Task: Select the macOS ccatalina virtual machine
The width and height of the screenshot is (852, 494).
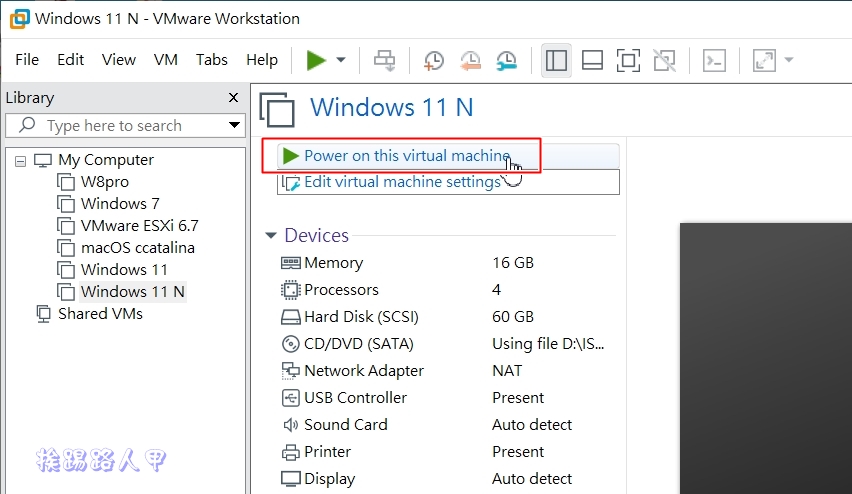Action: click(137, 248)
